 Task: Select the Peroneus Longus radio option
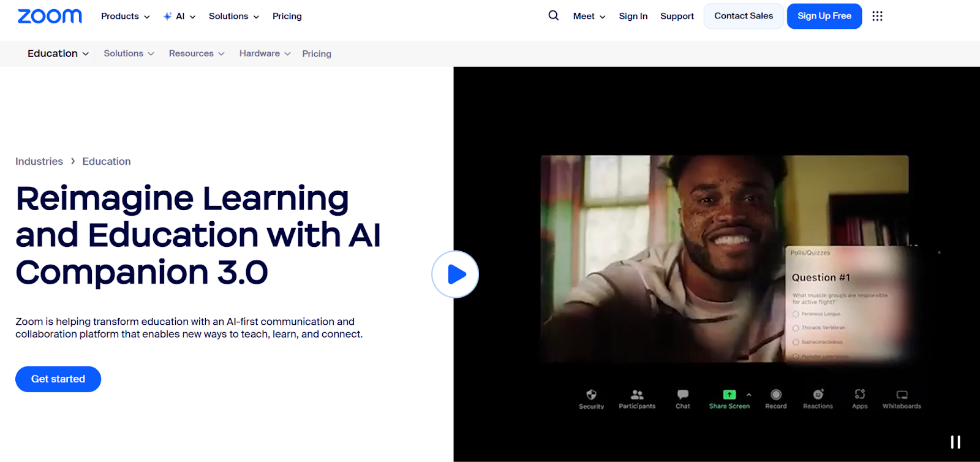coord(796,314)
